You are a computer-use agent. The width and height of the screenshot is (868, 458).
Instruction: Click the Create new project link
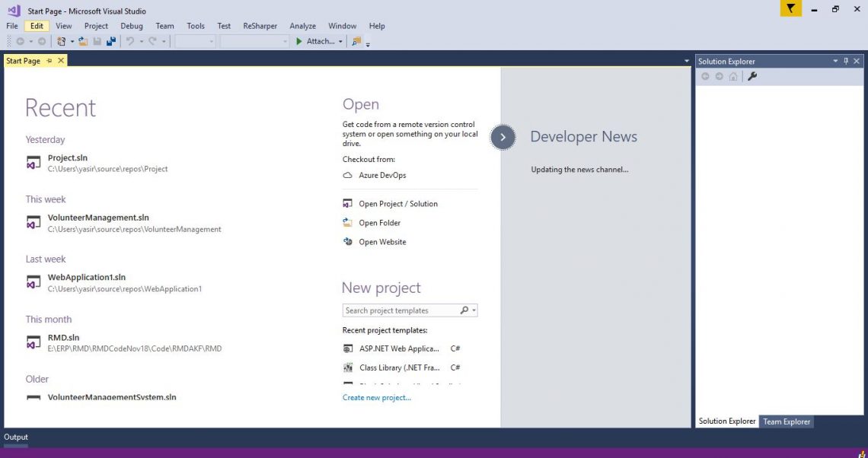[x=377, y=398]
